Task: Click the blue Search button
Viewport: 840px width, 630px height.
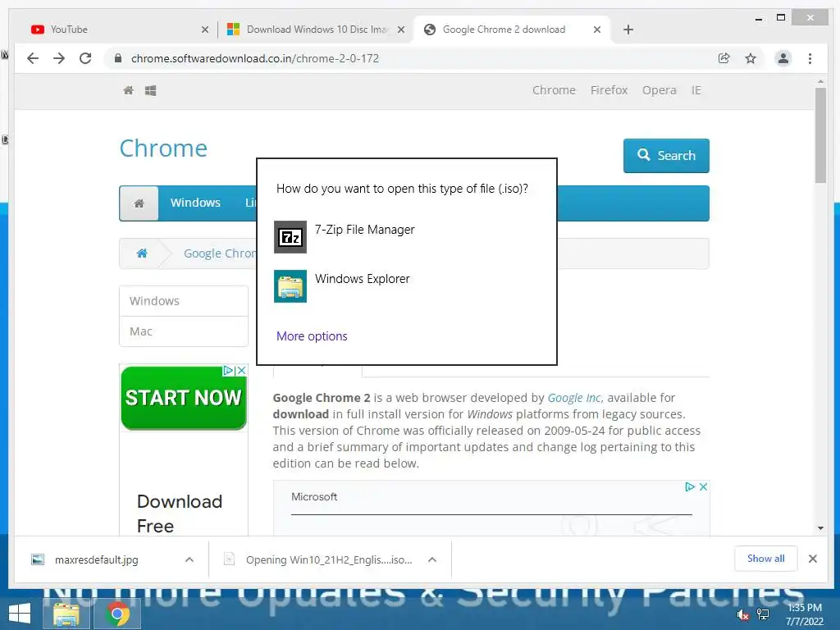Action: point(666,155)
